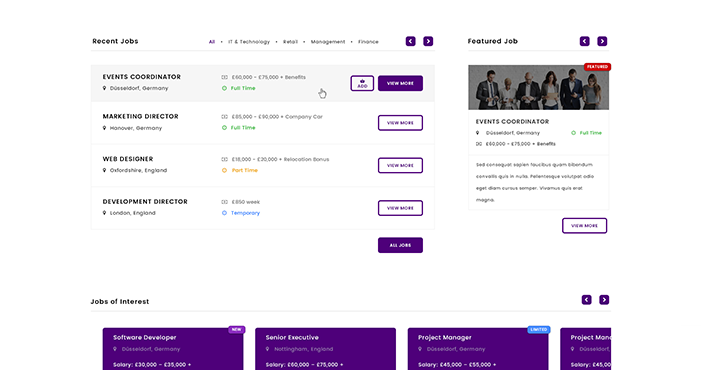The image size is (701, 370).
Task: Click the 'Featured Job' heading
Action: click(x=493, y=41)
